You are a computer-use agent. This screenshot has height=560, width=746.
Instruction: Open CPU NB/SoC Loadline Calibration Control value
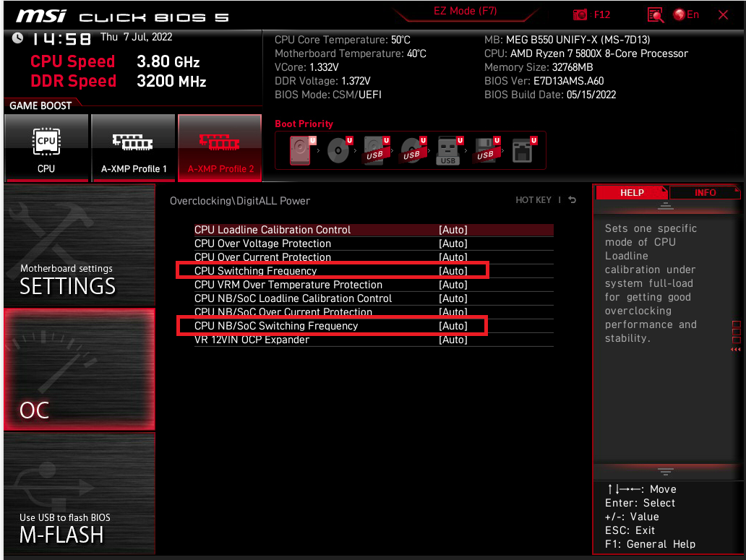[x=453, y=298]
